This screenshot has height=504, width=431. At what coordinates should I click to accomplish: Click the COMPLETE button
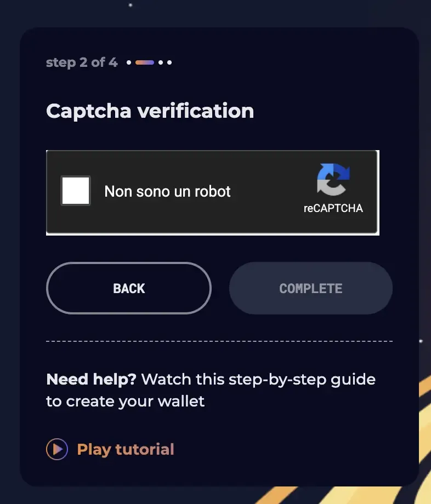(310, 288)
